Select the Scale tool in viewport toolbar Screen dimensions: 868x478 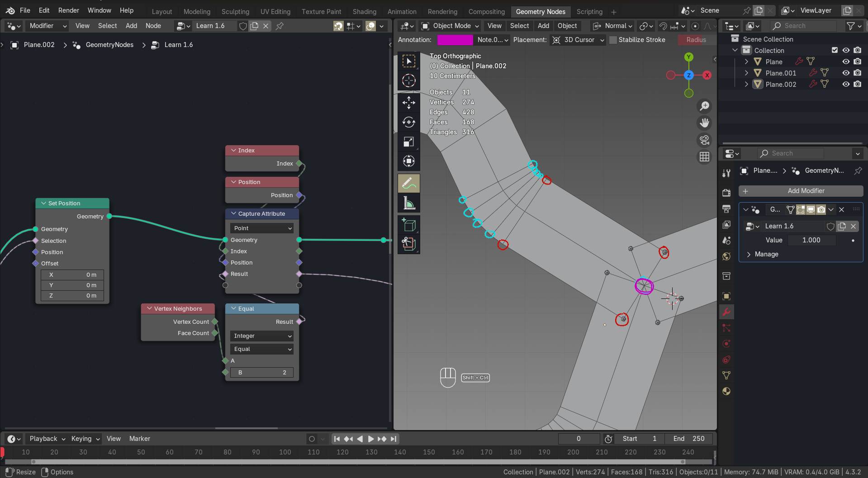[x=408, y=142]
